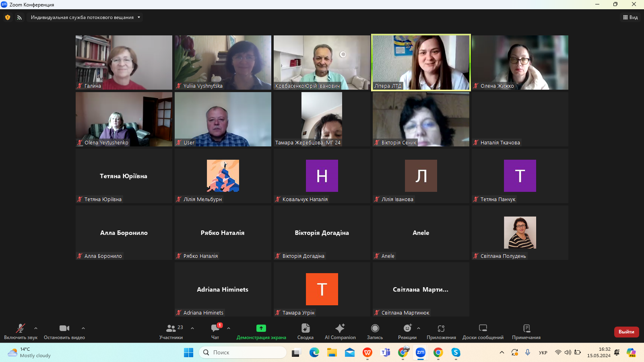Launch AI Companion

click(x=340, y=328)
